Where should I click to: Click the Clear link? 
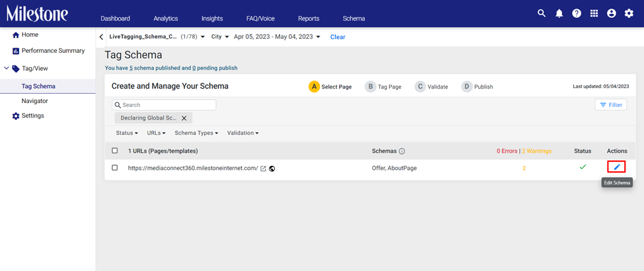(x=338, y=37)
